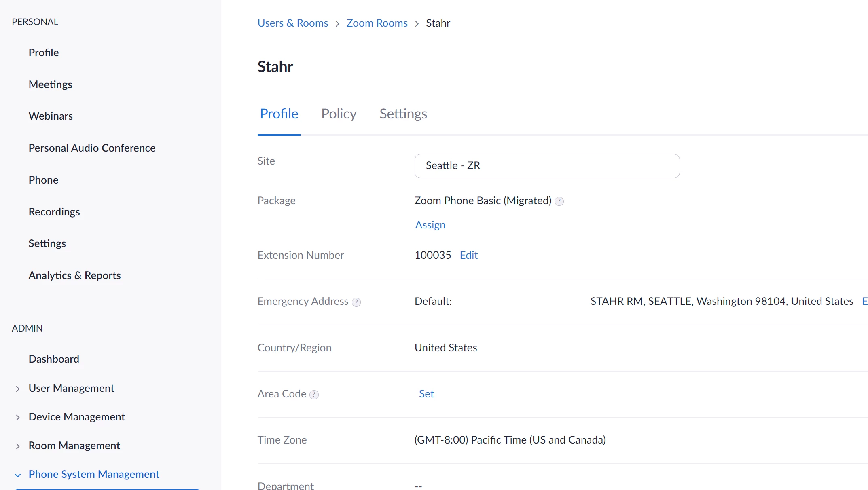Collapse Phone System Management section
The image size is (868, 490).
(x=18, y=475)
